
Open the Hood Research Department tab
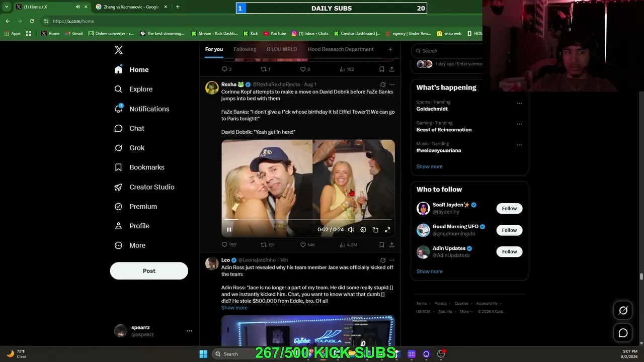click(x=341, y=49)
